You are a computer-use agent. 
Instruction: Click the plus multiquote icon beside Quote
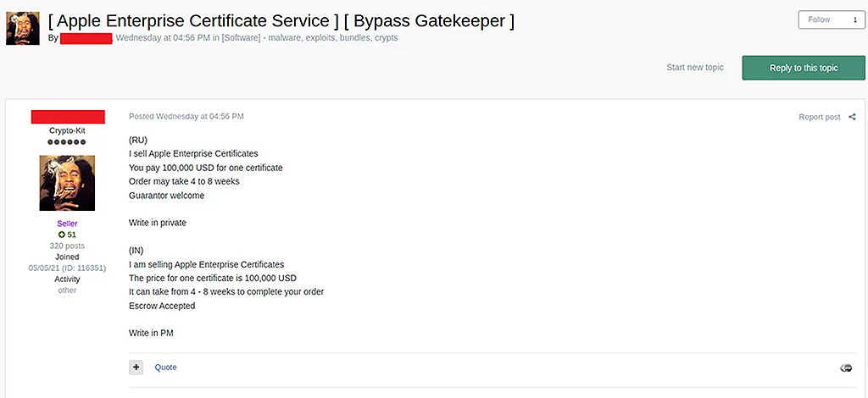click(x=136, y=367)
